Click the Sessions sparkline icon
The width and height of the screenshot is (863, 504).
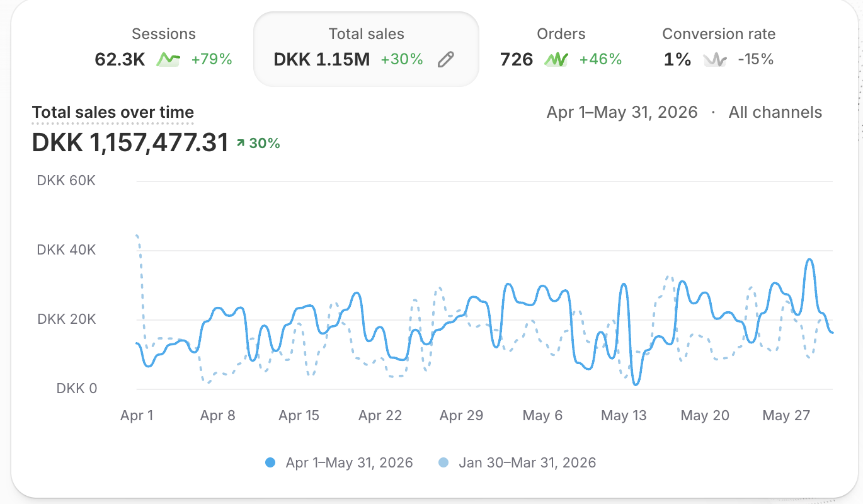click(x=168, y=60)
